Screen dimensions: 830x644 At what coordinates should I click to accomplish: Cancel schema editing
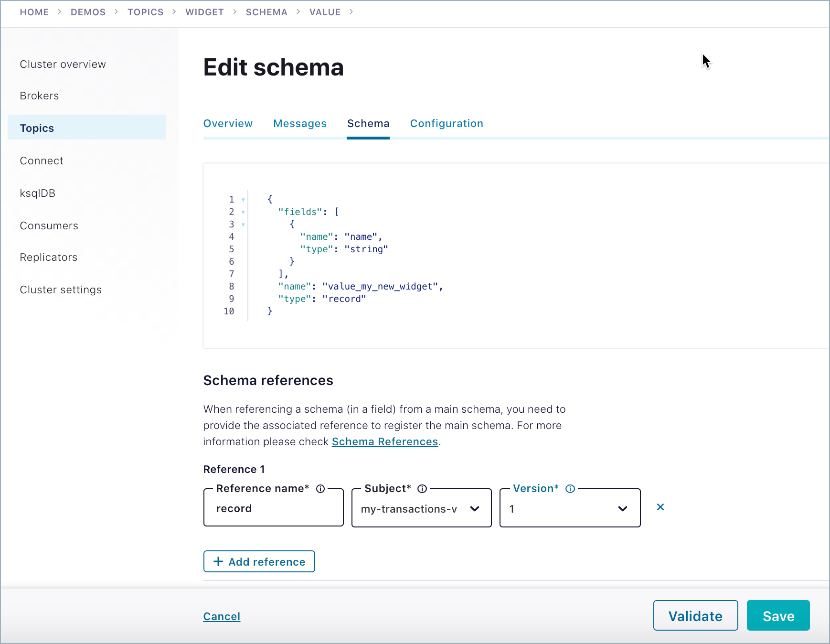(x=222, y=616)
